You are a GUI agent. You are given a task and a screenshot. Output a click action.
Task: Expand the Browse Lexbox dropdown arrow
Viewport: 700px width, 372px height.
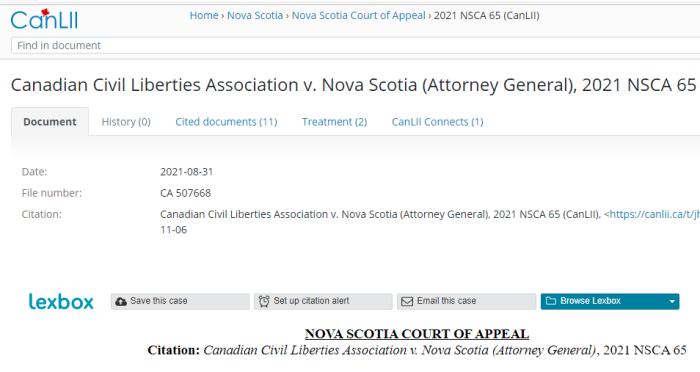[672, 301]
